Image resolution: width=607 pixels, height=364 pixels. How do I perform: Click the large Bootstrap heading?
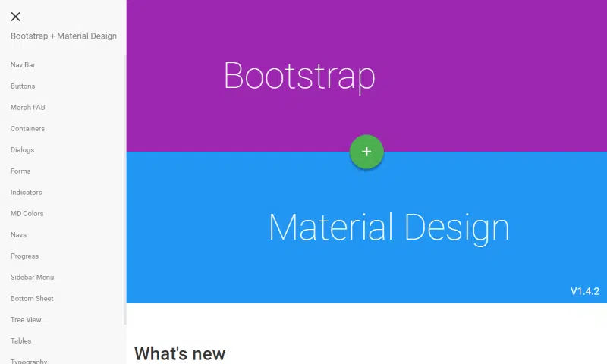tap(300, 77)
